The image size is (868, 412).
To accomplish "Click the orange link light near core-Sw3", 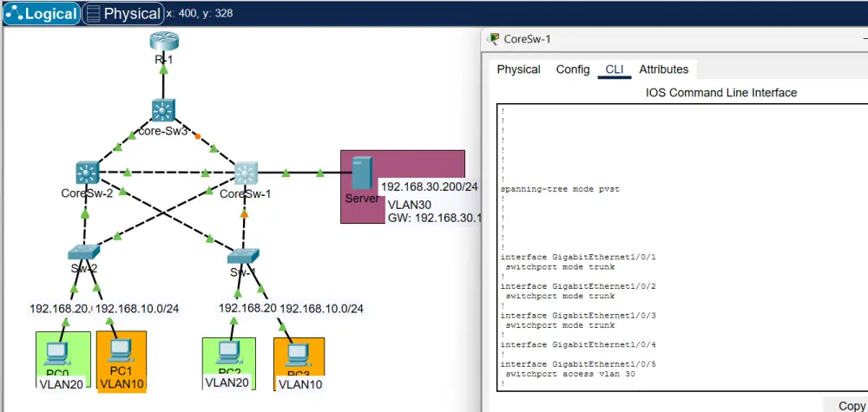I will pos(198,136).
